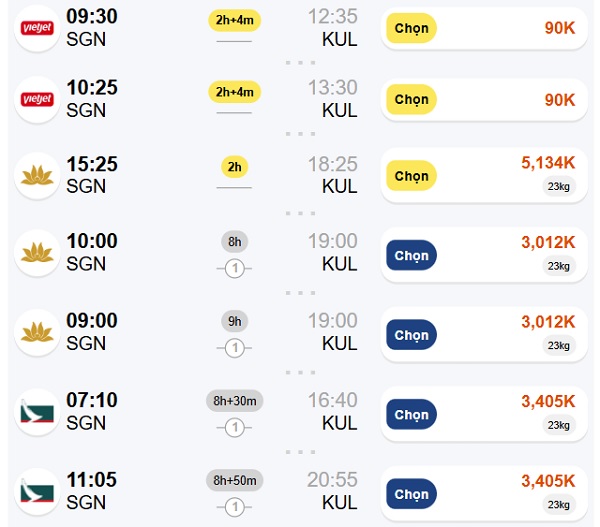Click the Cathay Pacific logo on the 11:05 flight

37,492
